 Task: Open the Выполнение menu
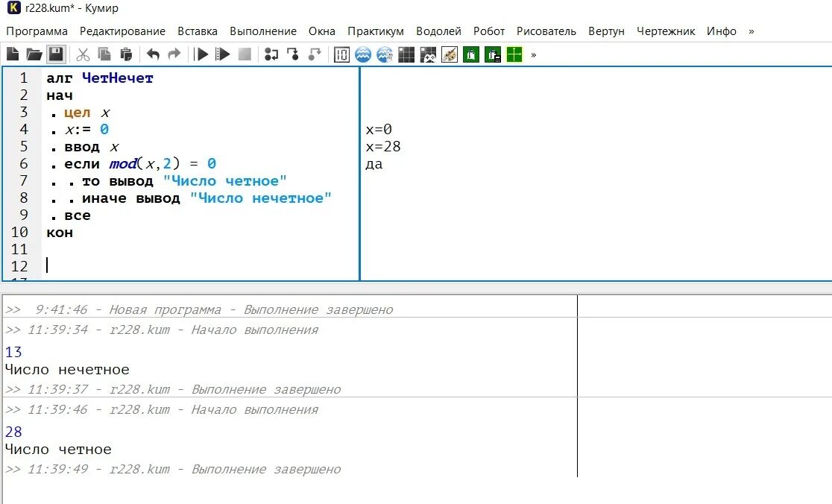pos(263,31)
